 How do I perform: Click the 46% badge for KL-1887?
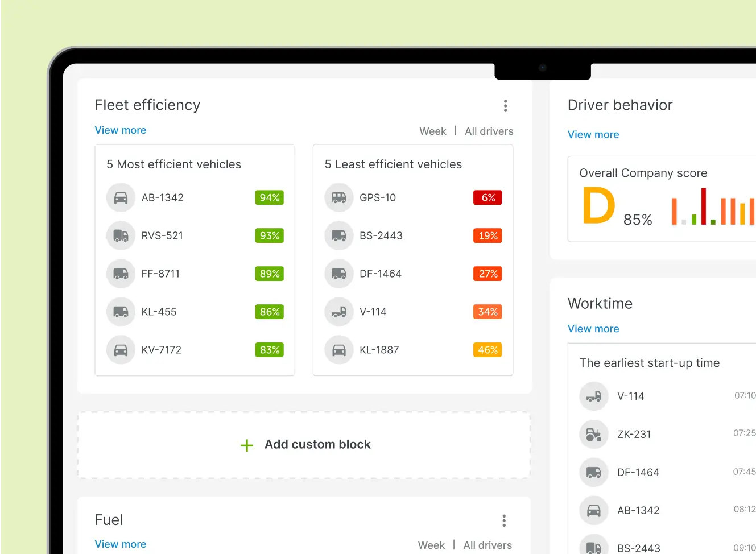coord(488,350)
